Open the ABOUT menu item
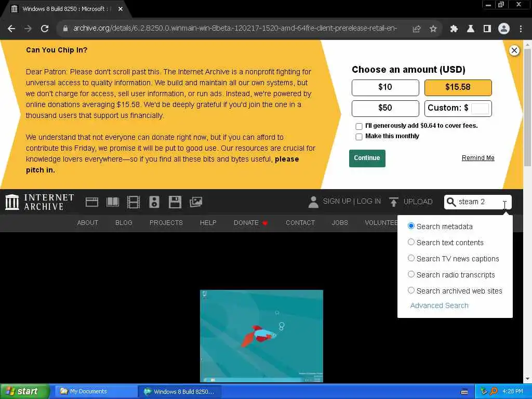This screenshot has height=399, width=532. pos(87,223)
